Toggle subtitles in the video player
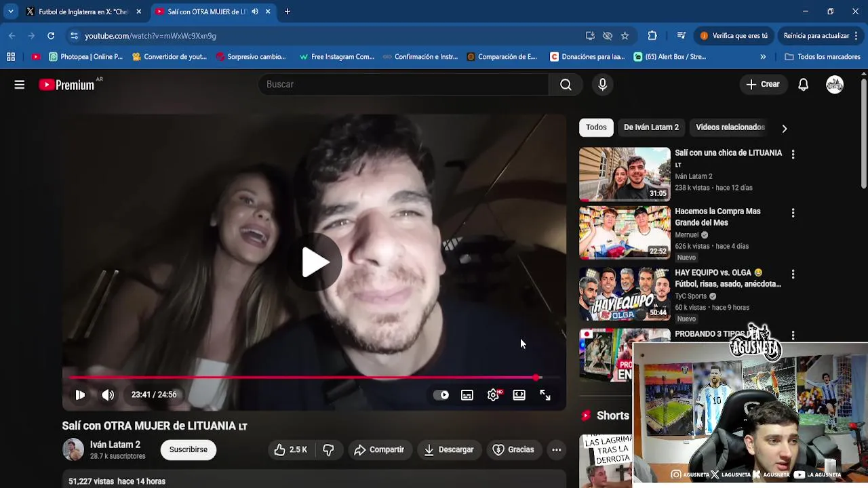This screenshot has width=868, height=488. [x=467, y=395]
